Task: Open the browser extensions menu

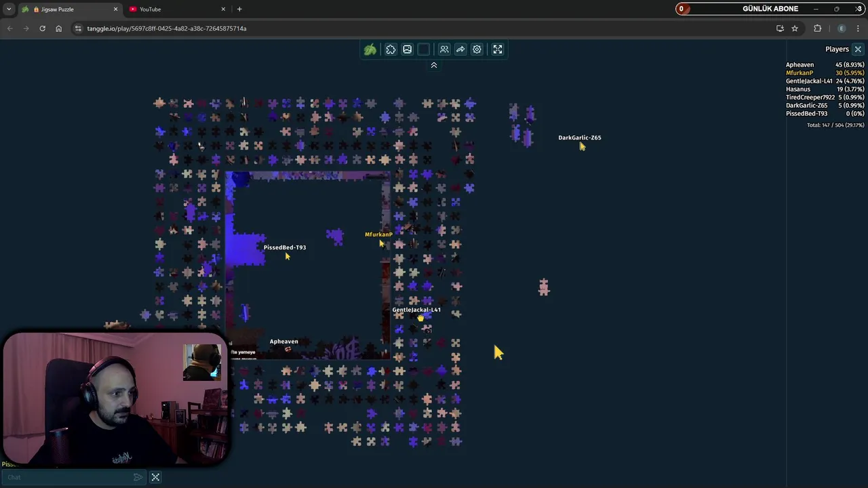Action: click(817, 28)
